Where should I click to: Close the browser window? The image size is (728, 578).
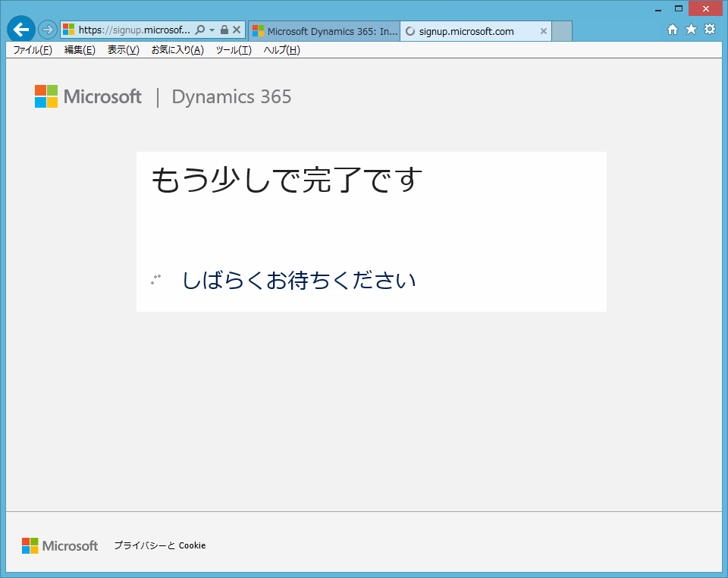(x=706, y=8)
